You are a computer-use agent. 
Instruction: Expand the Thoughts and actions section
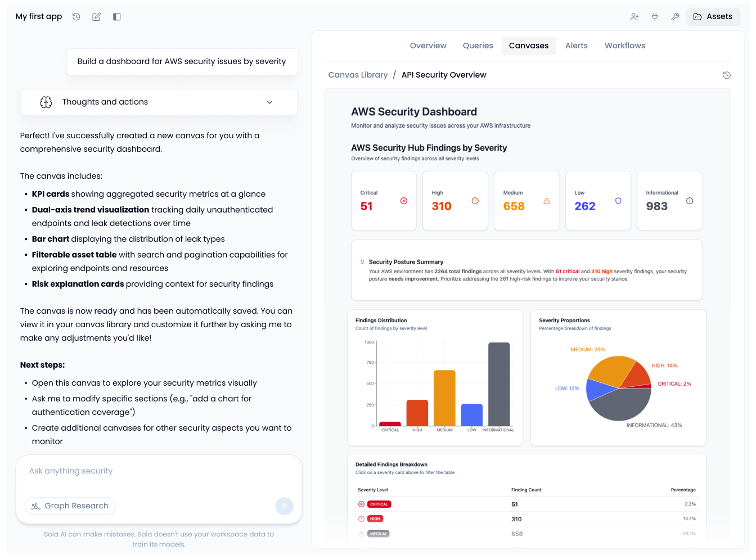tap(159, 102)
